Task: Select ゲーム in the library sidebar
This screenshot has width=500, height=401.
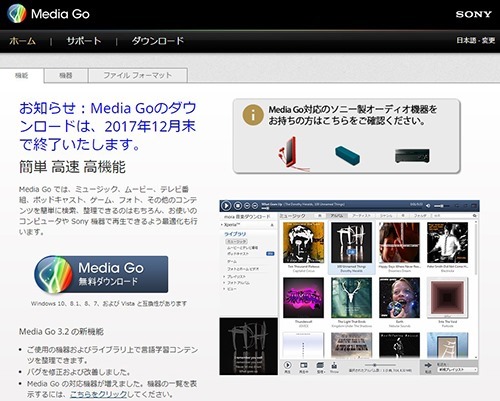Action: (232, 261)
